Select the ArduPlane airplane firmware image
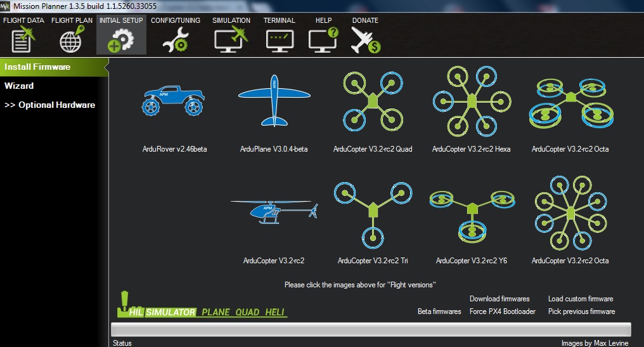Screen dimensions: 644x347 click(274, 100)
